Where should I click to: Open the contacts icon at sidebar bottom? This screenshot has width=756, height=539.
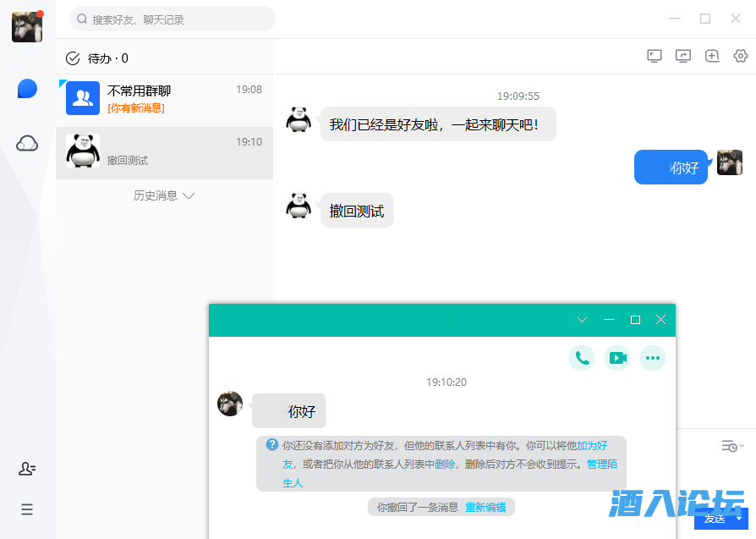27,469
